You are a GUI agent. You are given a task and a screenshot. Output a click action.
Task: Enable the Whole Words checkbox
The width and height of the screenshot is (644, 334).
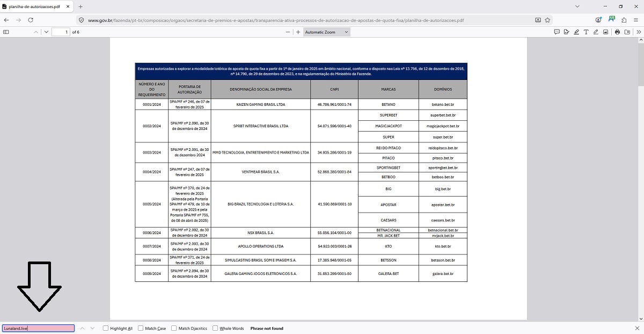click(215, 328)
